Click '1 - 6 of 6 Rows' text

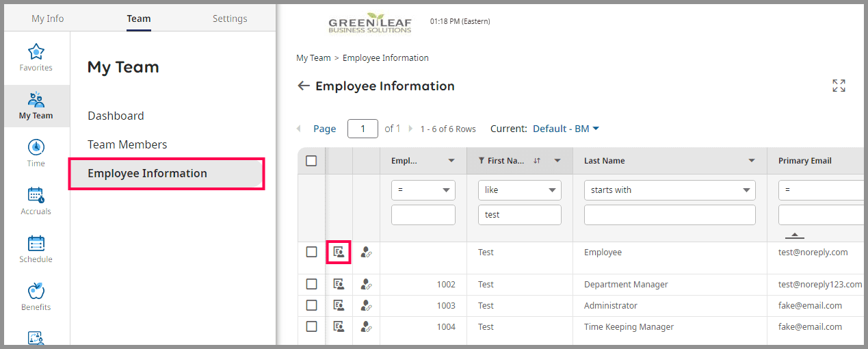[447, 129]
